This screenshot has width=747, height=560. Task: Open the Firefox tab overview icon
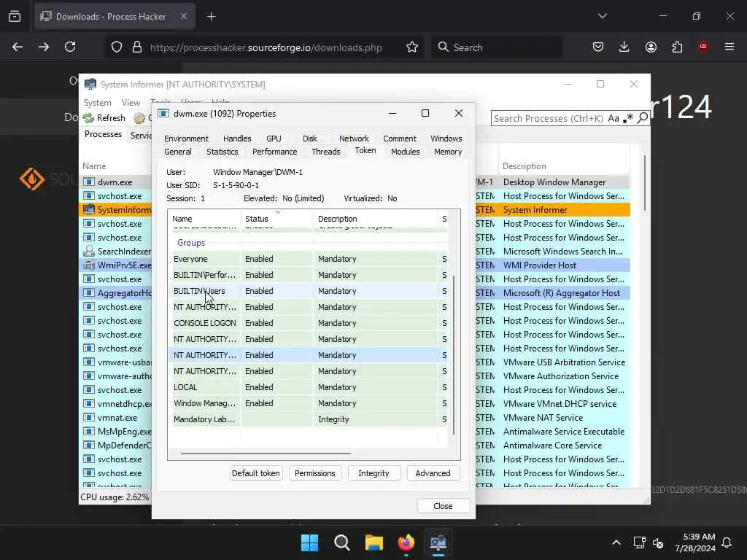(15, 16)
